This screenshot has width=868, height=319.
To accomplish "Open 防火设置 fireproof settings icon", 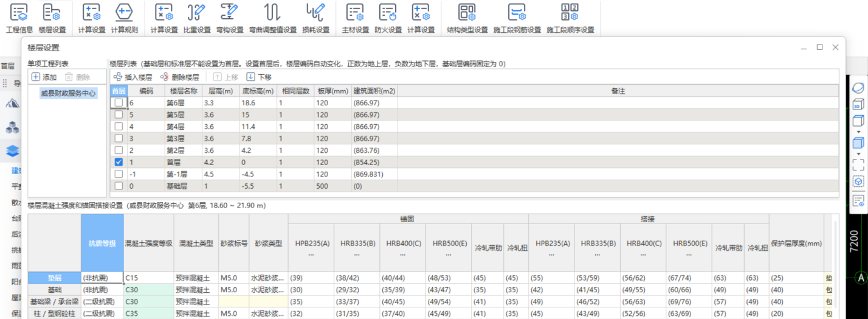I will point(388,12).
